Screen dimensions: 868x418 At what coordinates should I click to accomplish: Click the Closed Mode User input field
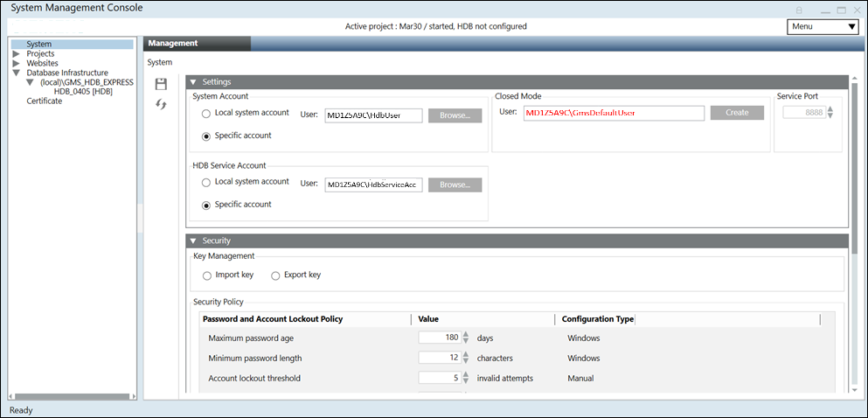coord(613,113)
